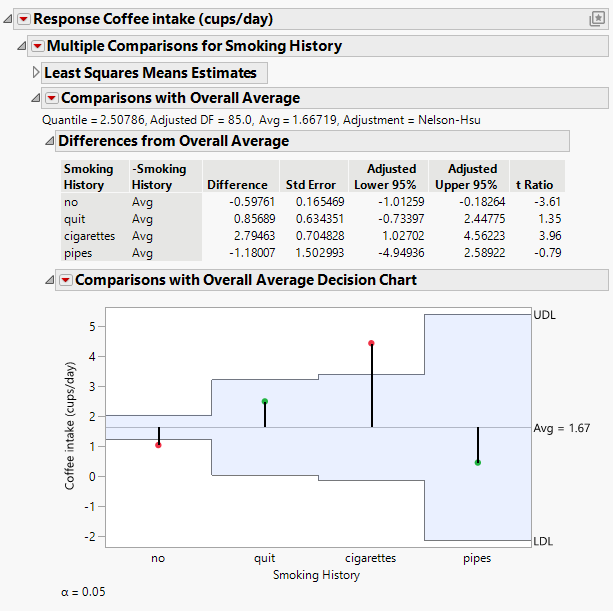
Task: Click the Coffee intake y-axis label
Action: (69, 426)
